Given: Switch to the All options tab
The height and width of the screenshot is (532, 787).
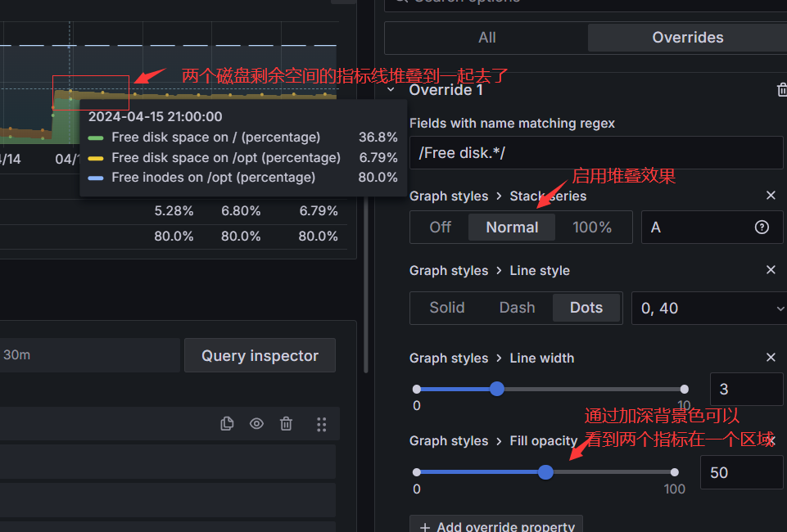Looking at the screenshot, I should point(486,38).
